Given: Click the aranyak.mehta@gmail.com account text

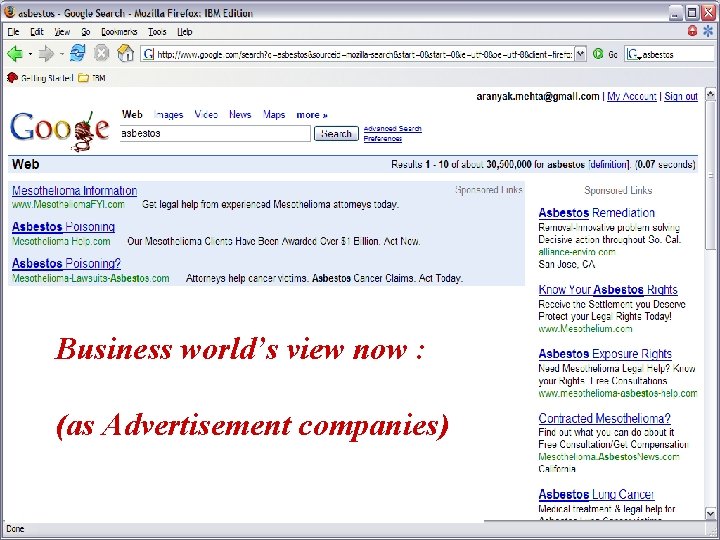Looking at the screenshot, I should (x=538, y=96).
